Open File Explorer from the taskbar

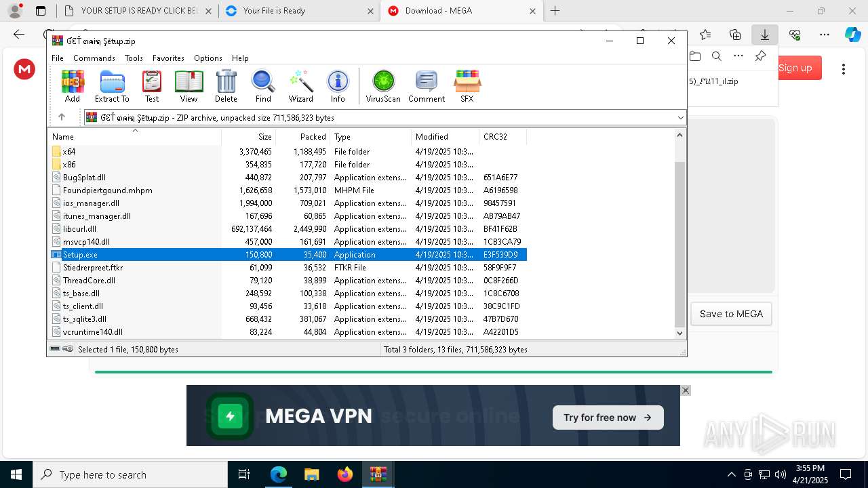tap(312, 474)
